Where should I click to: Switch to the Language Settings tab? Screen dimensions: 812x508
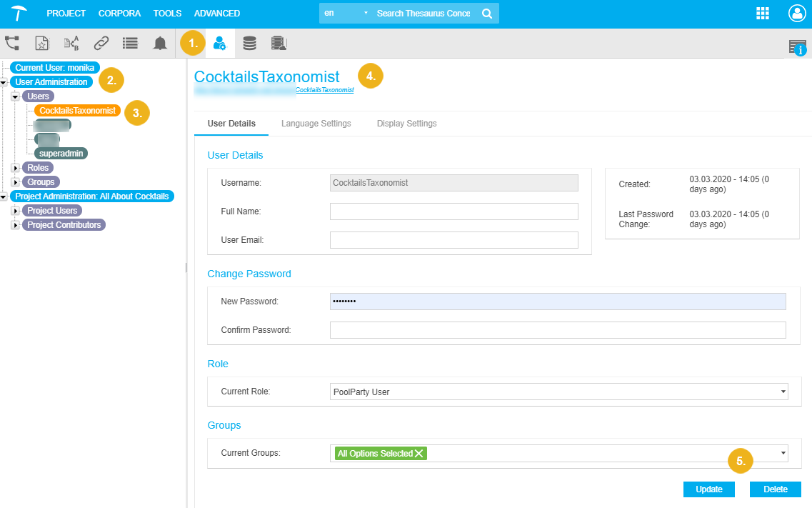(316, 124)
